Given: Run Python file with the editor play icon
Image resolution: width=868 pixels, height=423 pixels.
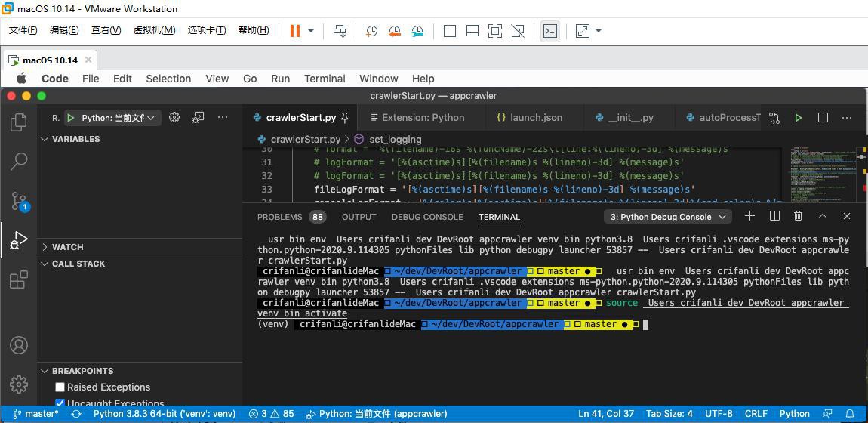Looking at the screenshot, I should pyautogui.click(x=799, y=118).
